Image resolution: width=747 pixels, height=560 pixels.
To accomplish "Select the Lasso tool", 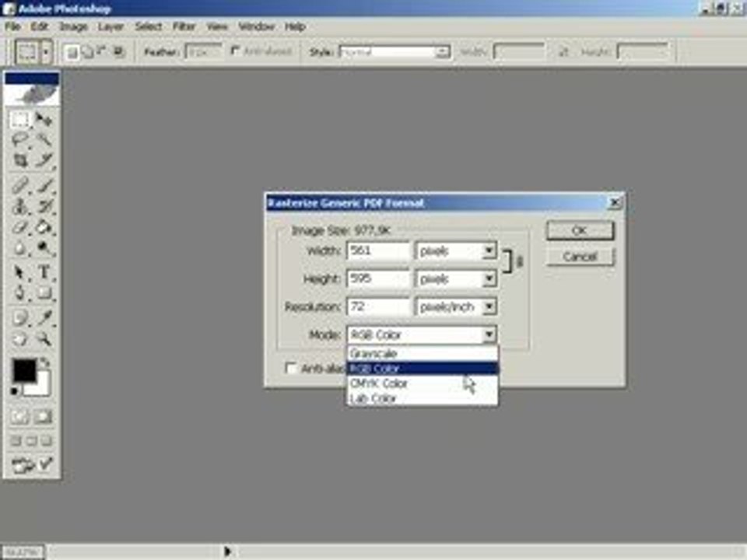I will (19, 140).
